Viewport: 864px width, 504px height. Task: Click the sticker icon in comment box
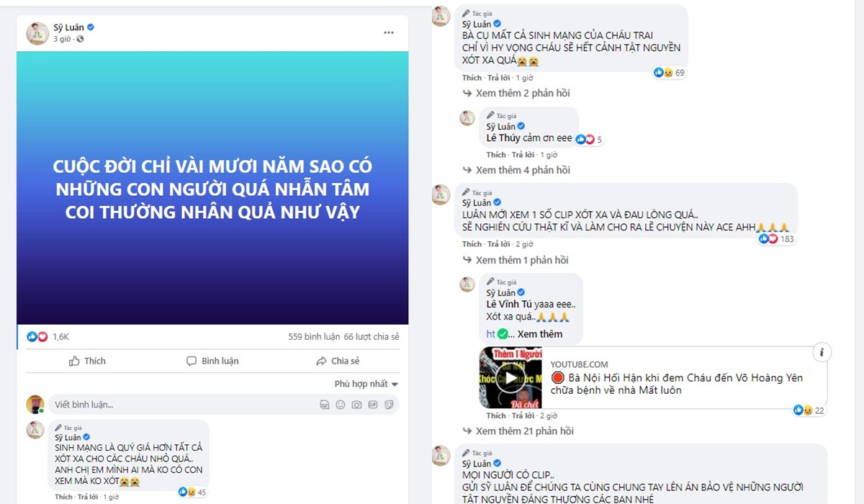coord(390,405)
